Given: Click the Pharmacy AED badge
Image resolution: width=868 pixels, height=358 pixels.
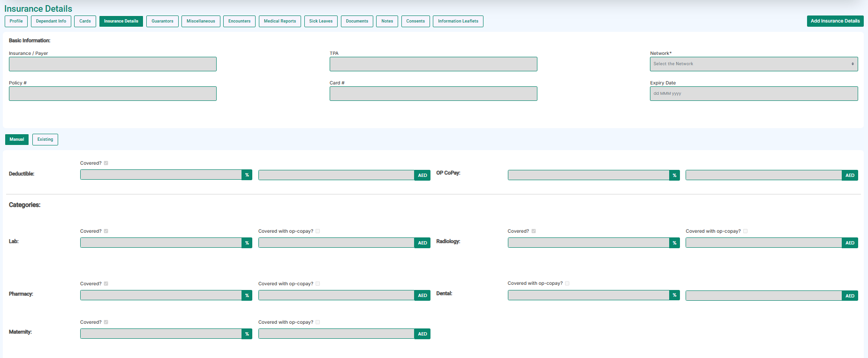Looking at the screenshot, I should point(423,296).
